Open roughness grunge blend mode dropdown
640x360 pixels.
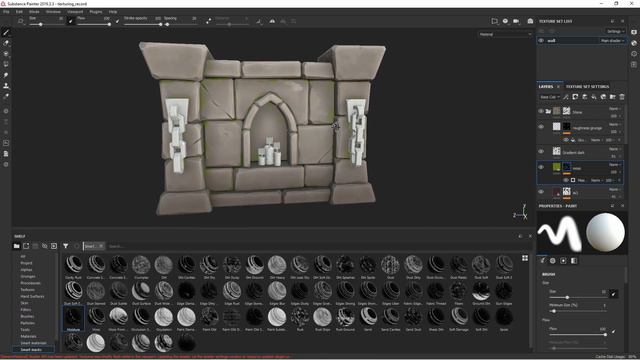(615, 124)
